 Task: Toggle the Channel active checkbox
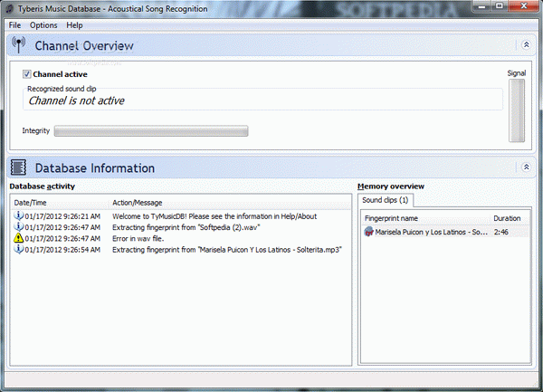point(26,74)
